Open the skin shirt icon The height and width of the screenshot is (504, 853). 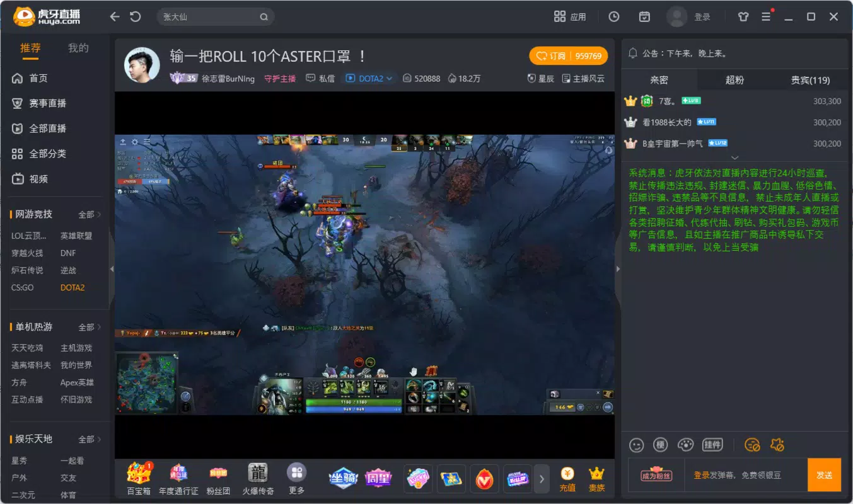tap(743, 17)
